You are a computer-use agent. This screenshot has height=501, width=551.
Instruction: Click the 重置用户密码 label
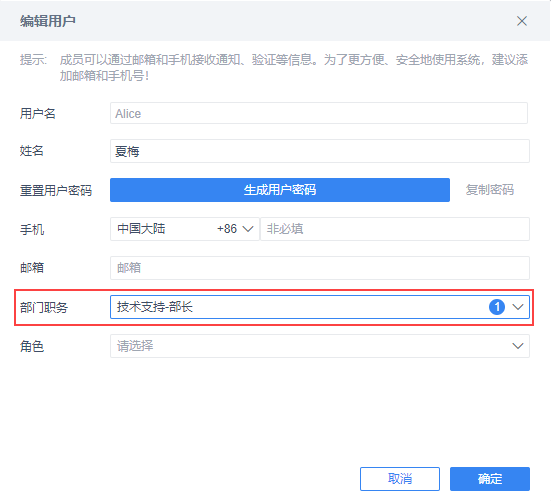click(56, 191)
